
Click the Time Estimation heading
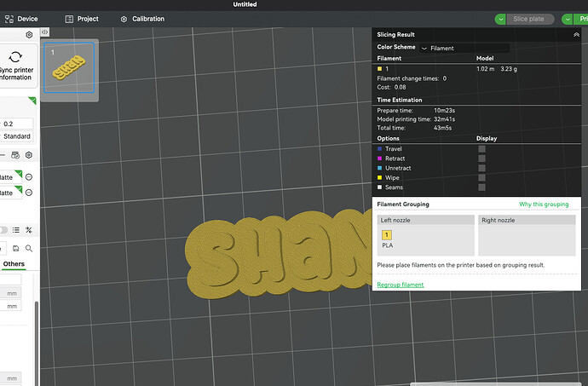tap(400, 100)
